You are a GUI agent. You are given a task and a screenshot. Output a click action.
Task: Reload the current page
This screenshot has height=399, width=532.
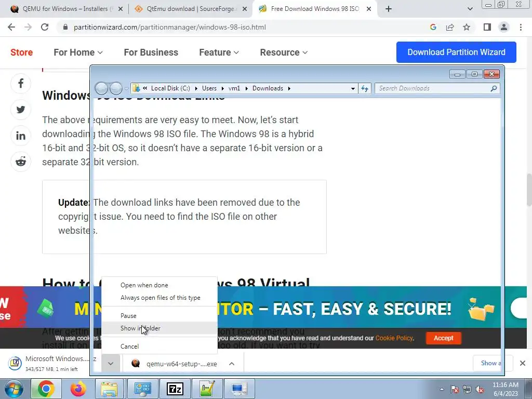click(x=45, y=27)
